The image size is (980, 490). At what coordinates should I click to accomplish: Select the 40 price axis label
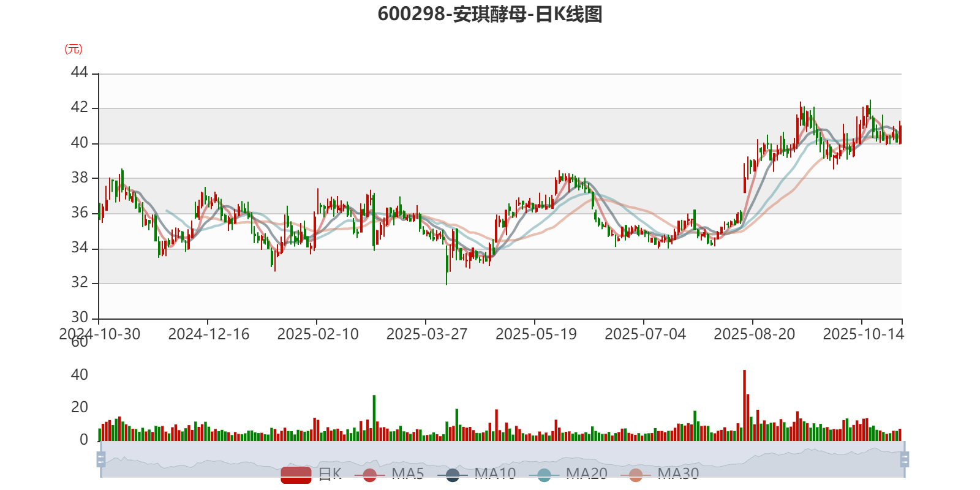coord(80,143)
